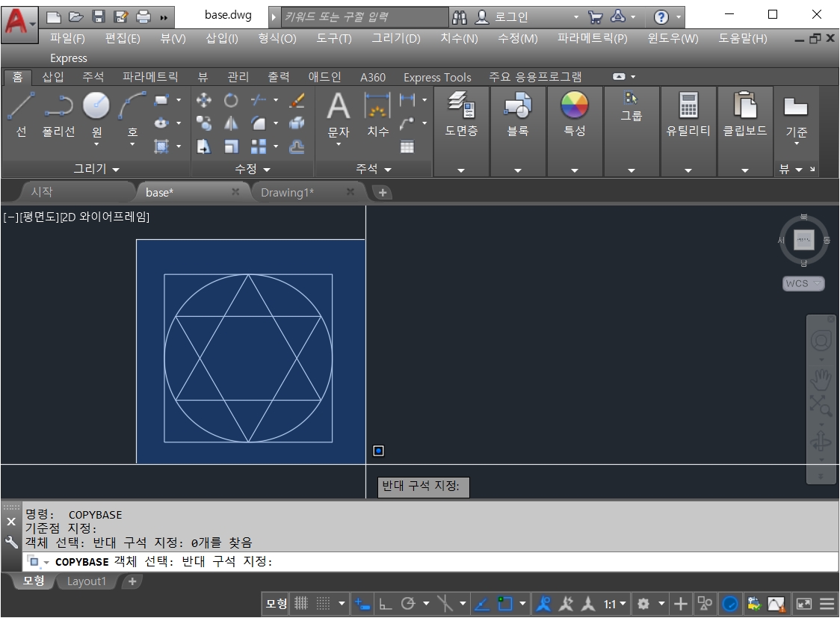Toggle object snap tracking in status bar
840x618 pixels.
click(x=482, y=604)
